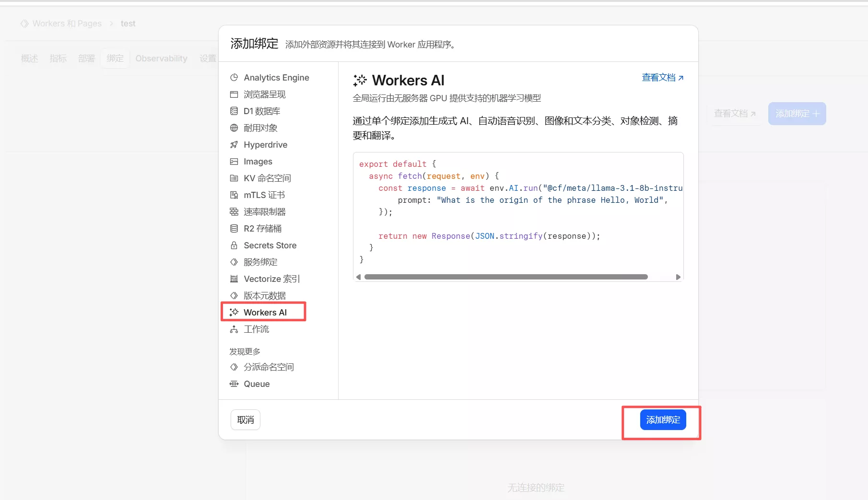
Task: Confirm with the 添加绑定 button
Action: coord(662,419)
